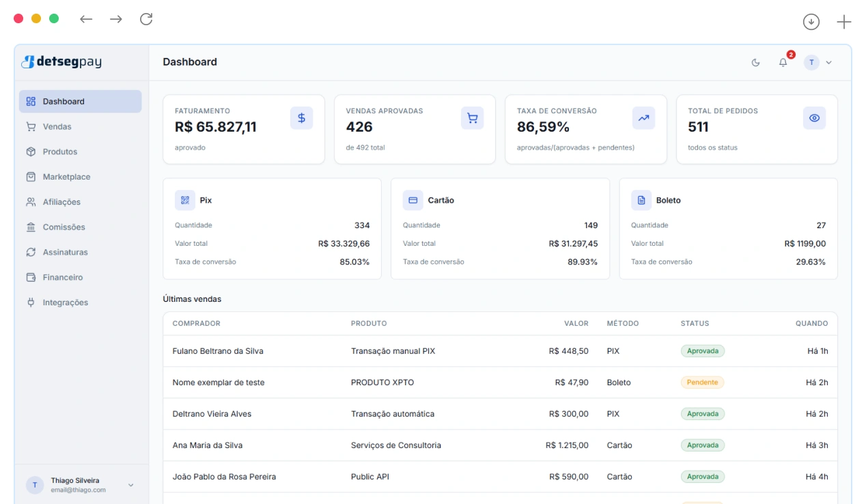Click the Boleto document icon

click(641, 200)
